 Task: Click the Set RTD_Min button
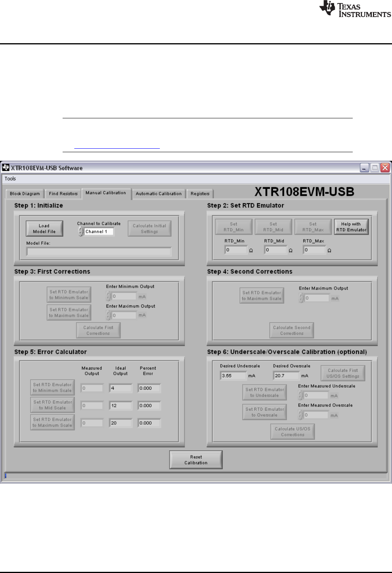pos(234,227)
